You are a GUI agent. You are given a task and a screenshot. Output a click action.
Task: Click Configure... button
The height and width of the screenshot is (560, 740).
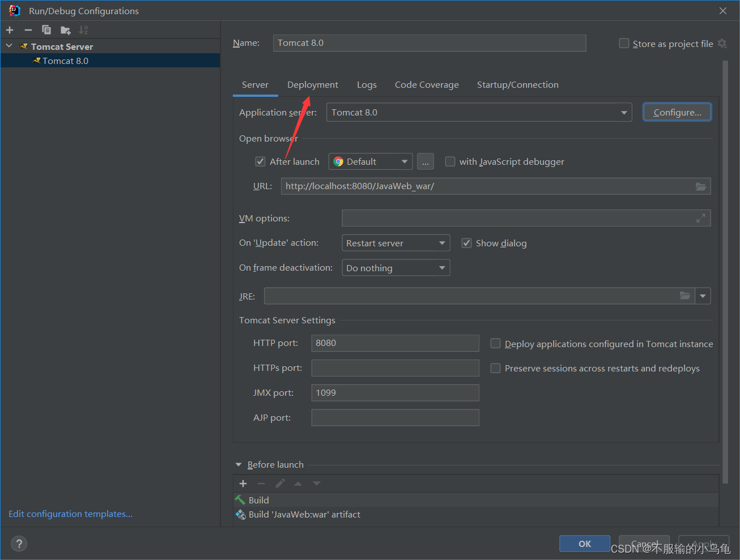coord(677,112)
